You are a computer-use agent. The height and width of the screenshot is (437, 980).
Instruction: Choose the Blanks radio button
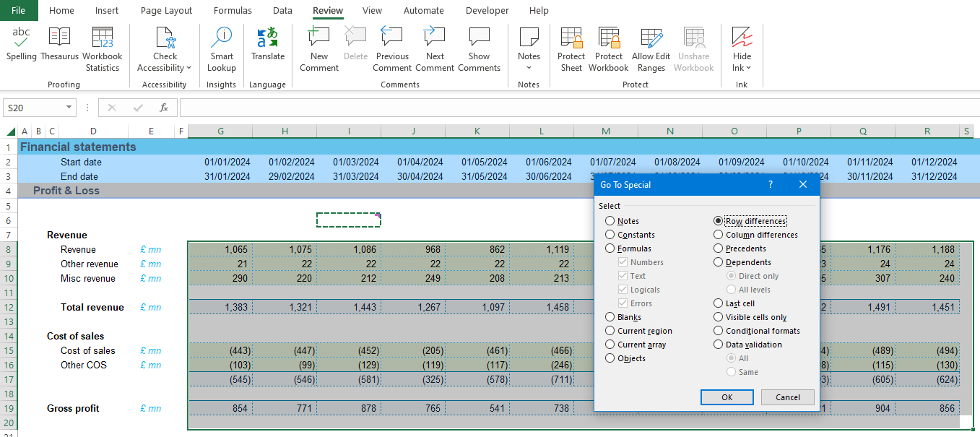[610, 317]
